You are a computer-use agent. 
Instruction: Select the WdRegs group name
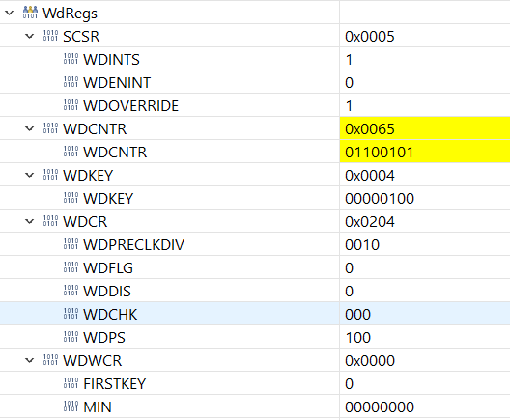point(70,14)
